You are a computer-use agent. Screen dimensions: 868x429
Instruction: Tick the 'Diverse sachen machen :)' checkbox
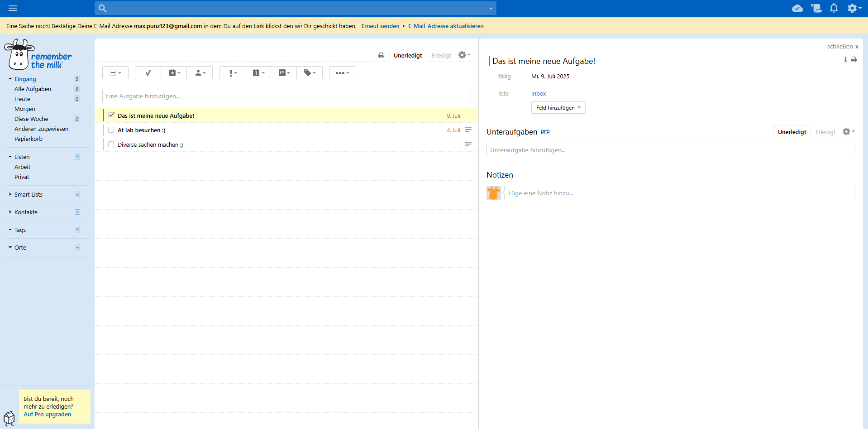click(x=111, y=145)
